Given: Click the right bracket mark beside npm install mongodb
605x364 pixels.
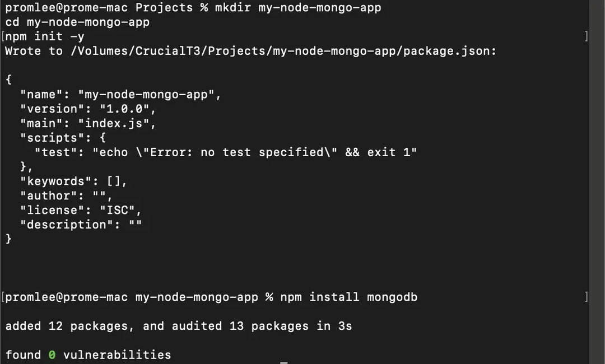Looking at the screenshot, I should (x=587, y=297).
